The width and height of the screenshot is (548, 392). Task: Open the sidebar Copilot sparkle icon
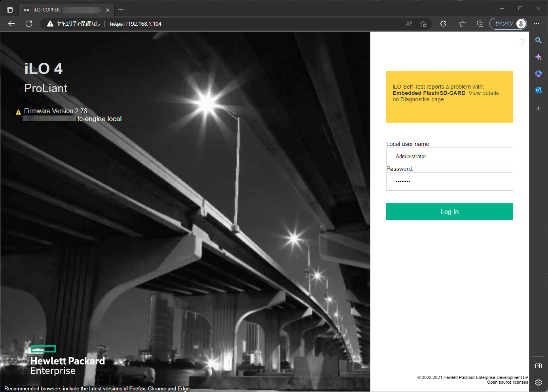point(539,57)
